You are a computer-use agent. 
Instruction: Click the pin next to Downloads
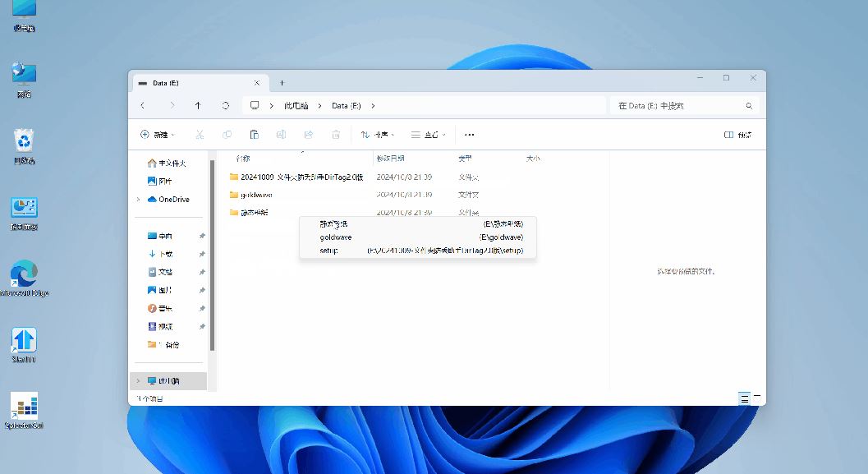click(x=202, y=254)
